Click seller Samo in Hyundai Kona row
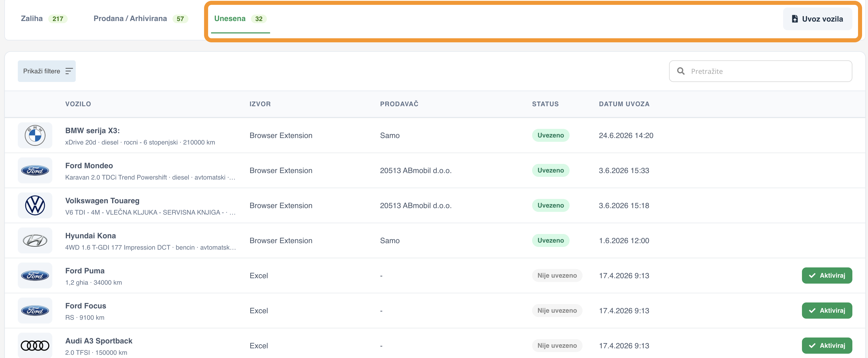 point(390,241)
